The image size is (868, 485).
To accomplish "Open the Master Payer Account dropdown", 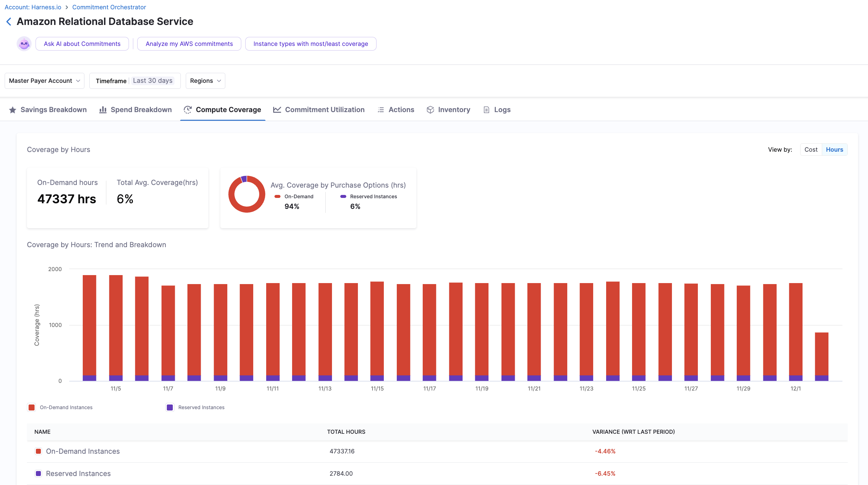I will click(x=44, y=81).
